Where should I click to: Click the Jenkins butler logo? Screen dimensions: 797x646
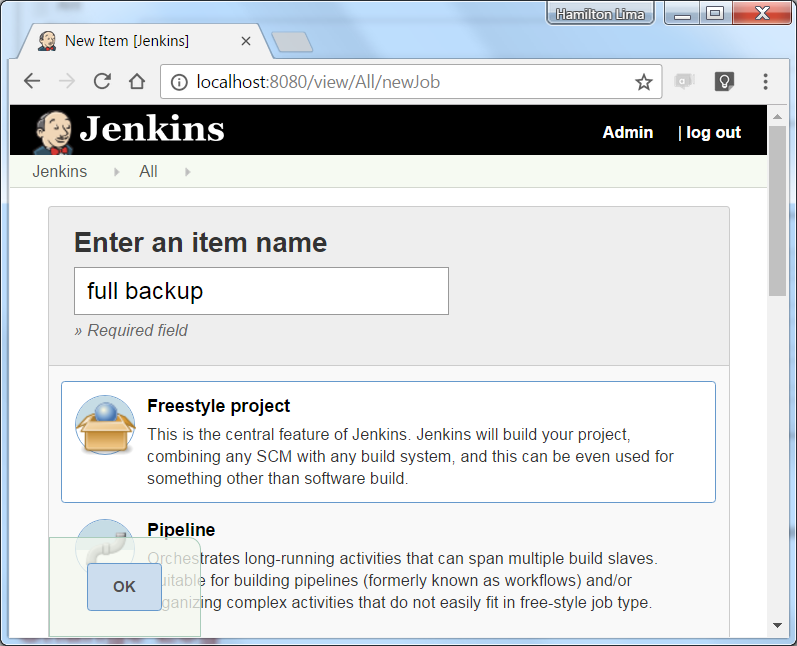pos(53,132)
